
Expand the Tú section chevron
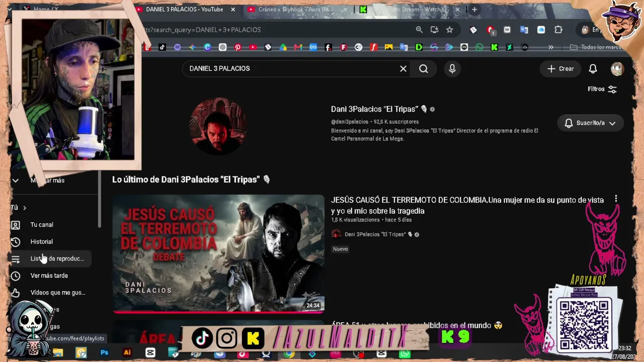click(x=25, y=208)
